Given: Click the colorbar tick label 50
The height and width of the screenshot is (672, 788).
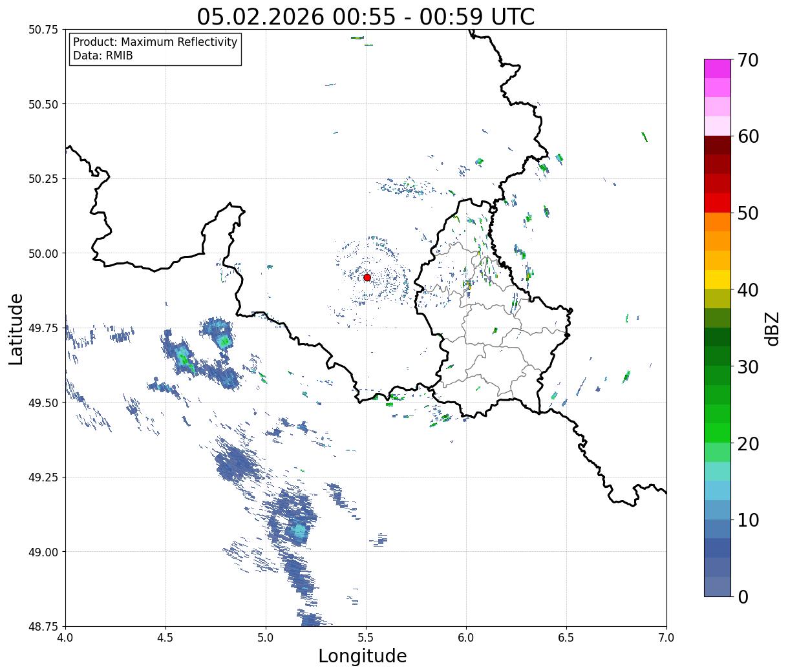Looking at the screenshot, I should coord(748,213).
